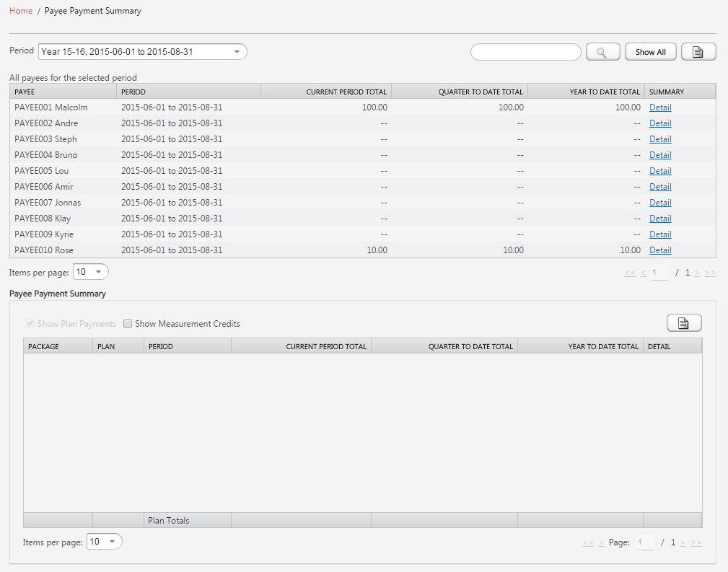Sort payee list by YEAR TO DATE TOTAL header

pos(586,92)
